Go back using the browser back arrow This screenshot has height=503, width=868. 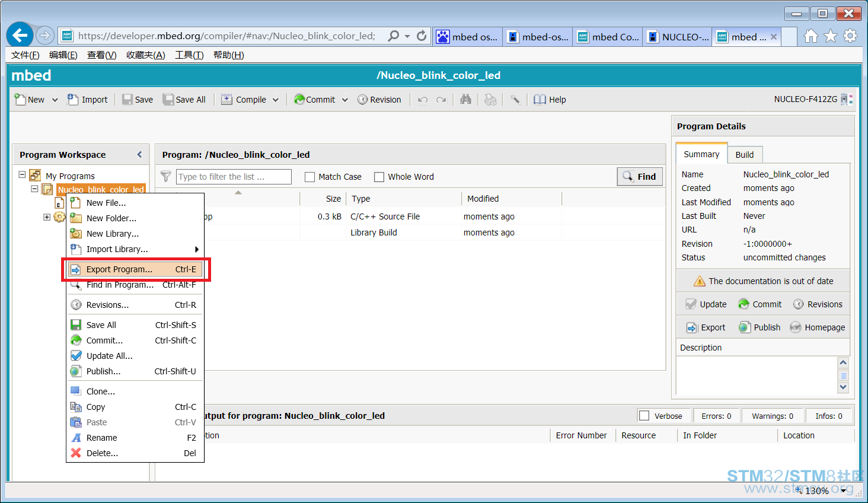tap(20, 36)
